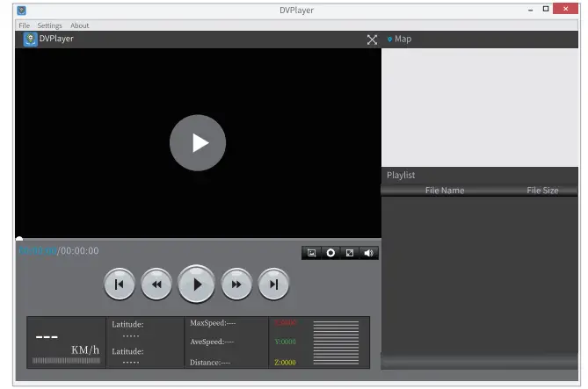Click the Playlist panel title
Screen dimensions: 588x389
(401, 175)
